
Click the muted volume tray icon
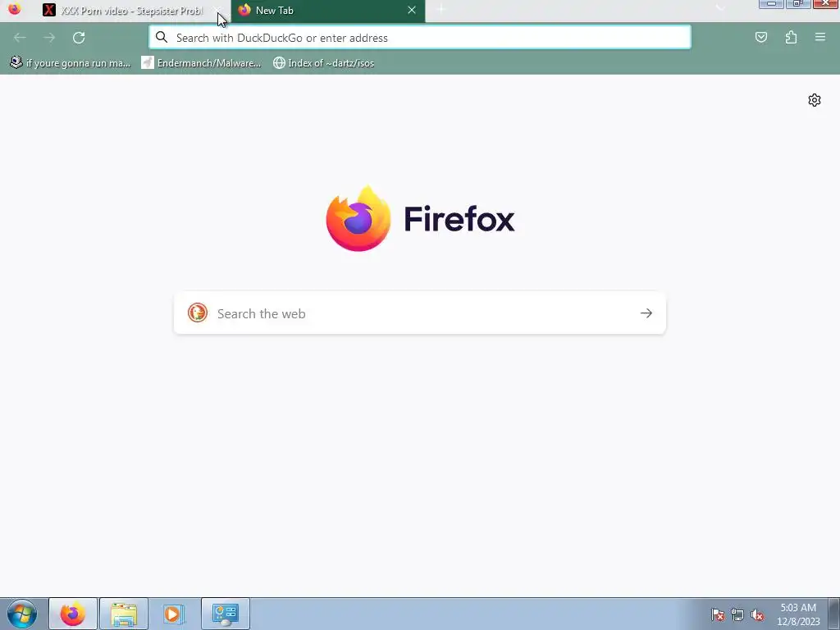pos(756,614)
